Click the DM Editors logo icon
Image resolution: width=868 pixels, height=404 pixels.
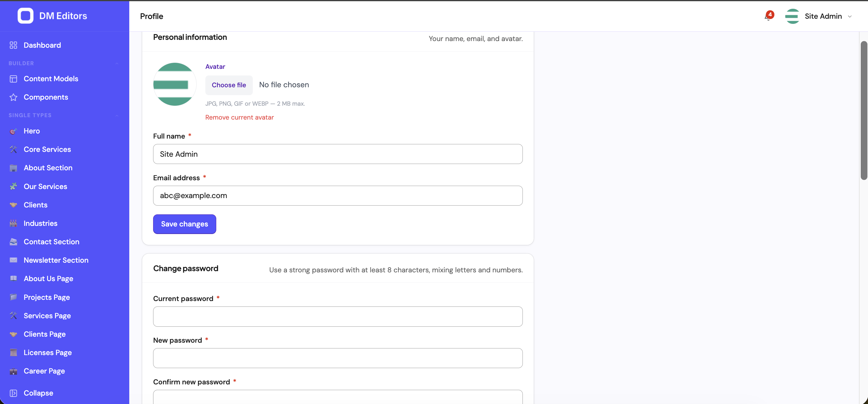[x=26, y=16]
